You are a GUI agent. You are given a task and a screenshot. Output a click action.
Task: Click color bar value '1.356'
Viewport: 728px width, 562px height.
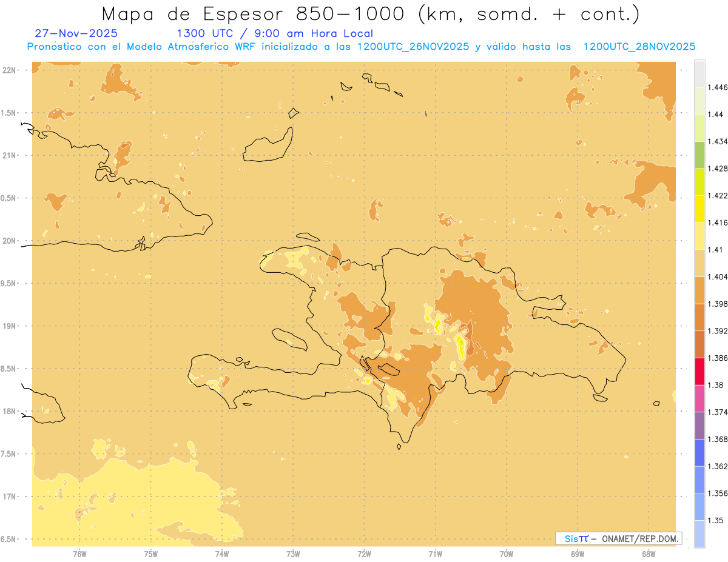718,493
